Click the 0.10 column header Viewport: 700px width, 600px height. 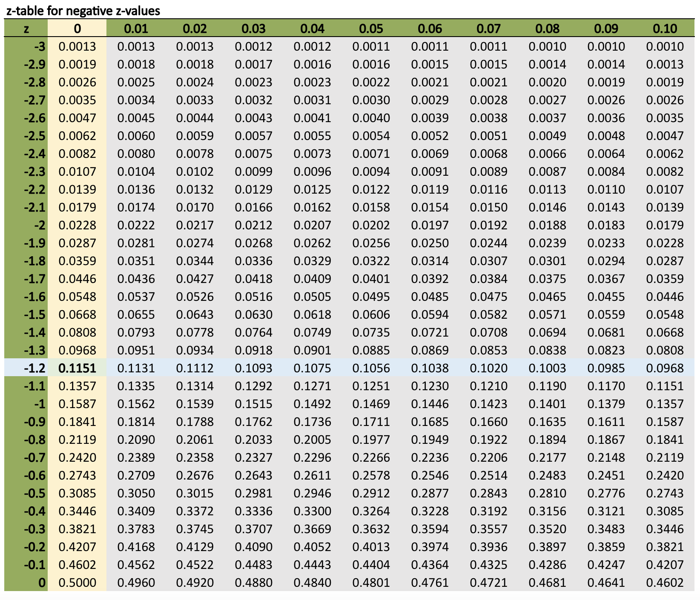pos(665,29)
